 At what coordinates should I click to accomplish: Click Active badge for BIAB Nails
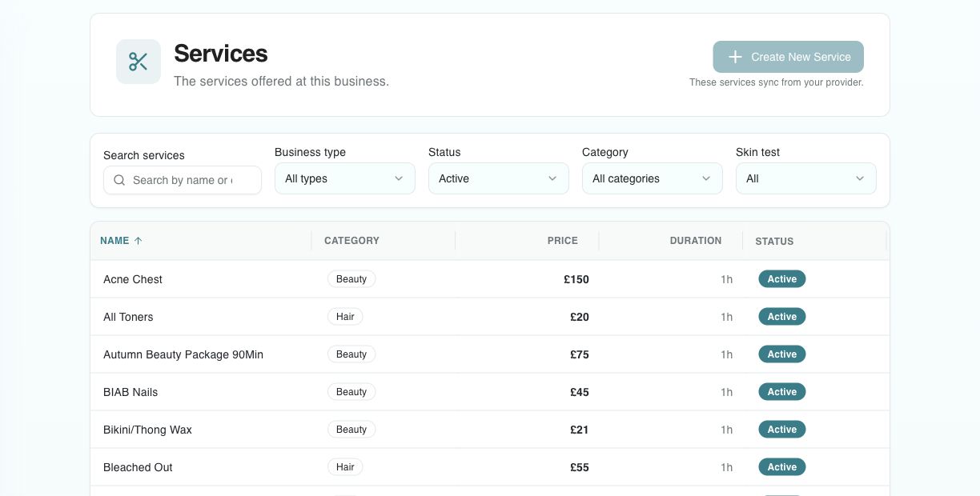click(782, 392)
